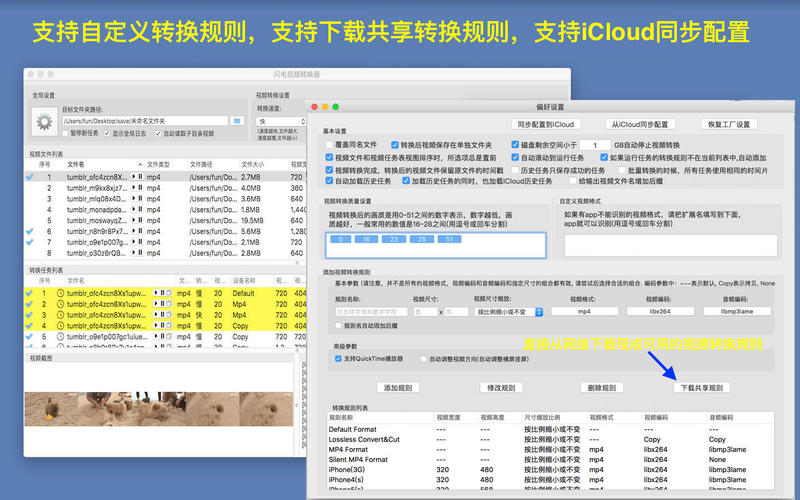This screenshot has width=800, height=500.
Task: Play file tumblr_n8h9r8Px7 in video list
Action: [134, 231]
